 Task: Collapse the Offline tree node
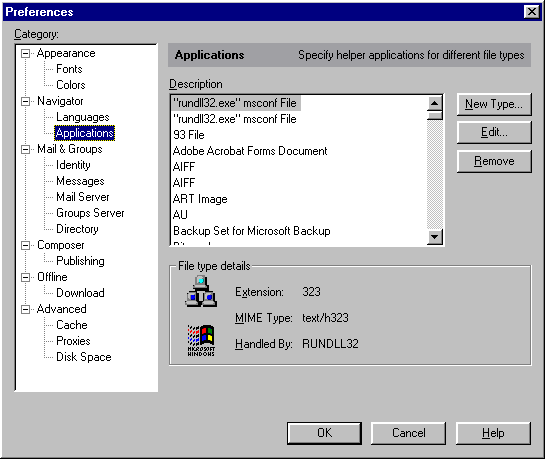(25, 277)
